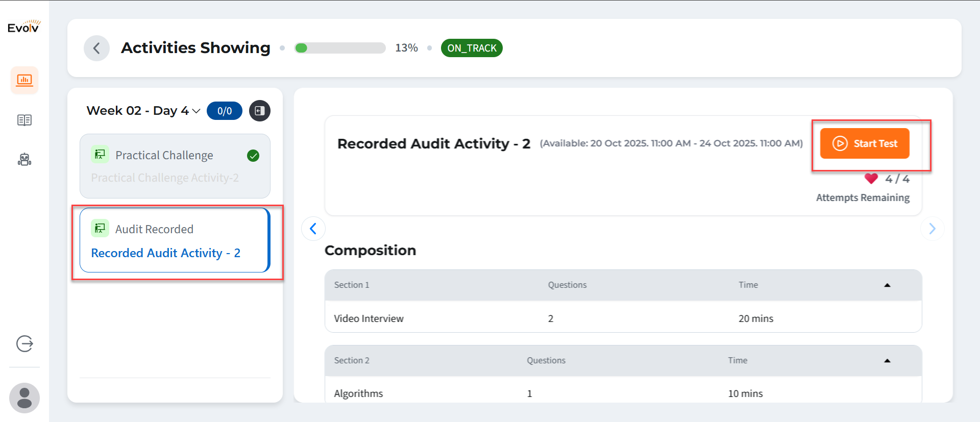Start the Recorded Audit test

coord(865,143)
